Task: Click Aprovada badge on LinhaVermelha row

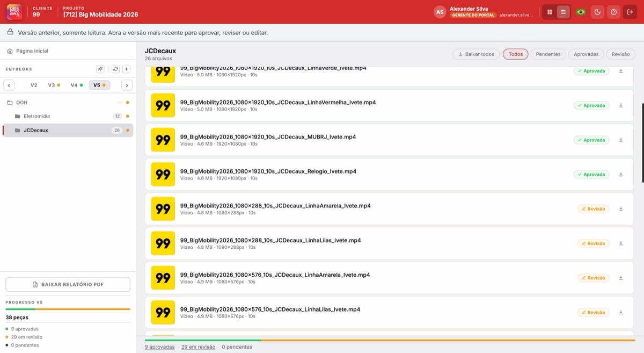Action: 591,105
